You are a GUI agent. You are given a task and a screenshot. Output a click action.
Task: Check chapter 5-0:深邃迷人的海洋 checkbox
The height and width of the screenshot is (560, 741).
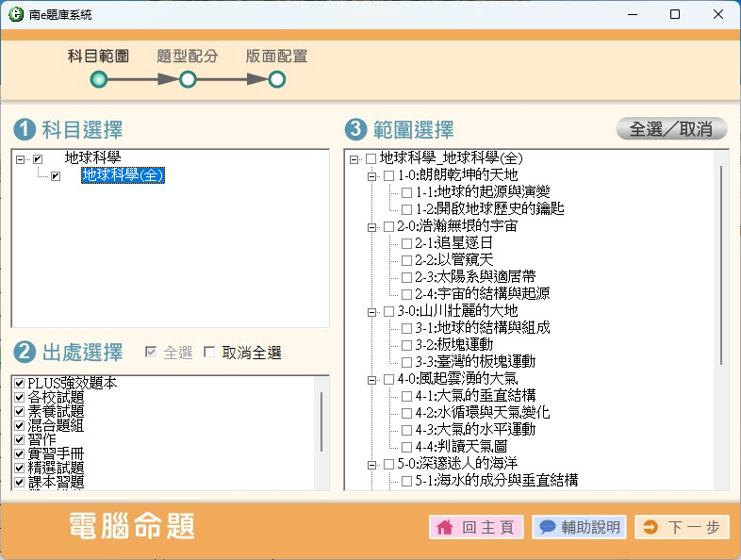[x=389, y=464]
